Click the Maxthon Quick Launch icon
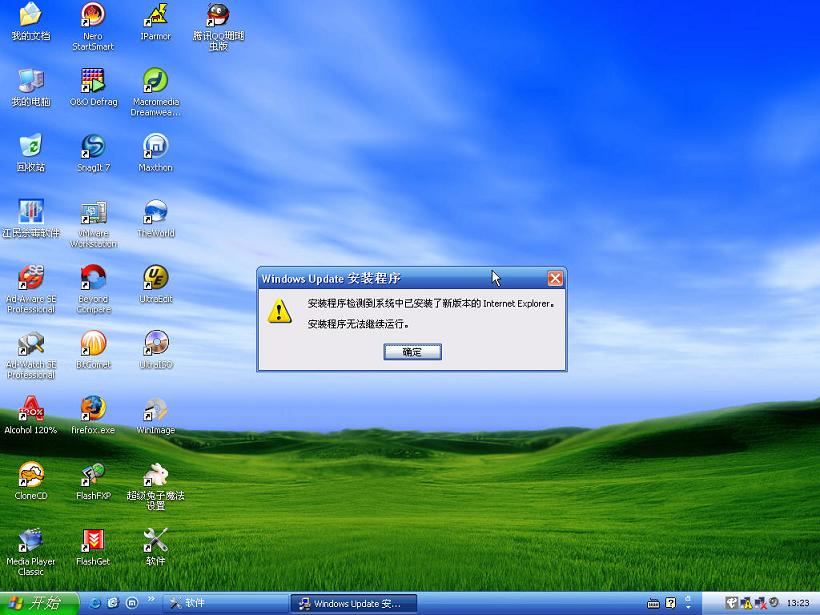 point(132,603)
